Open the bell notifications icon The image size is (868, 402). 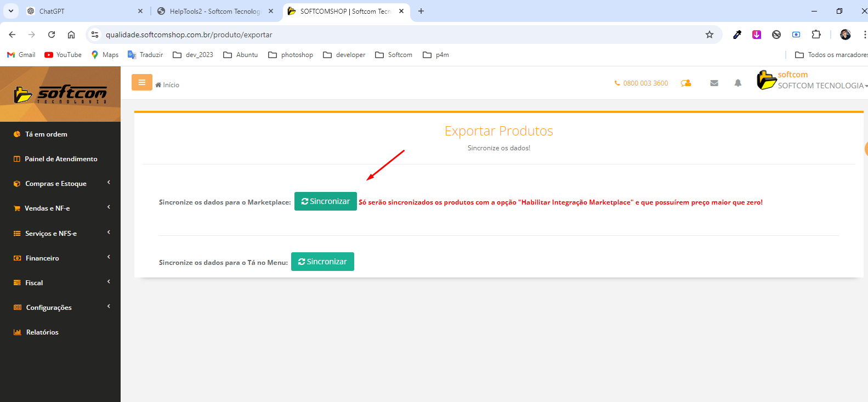pyautogui.click(x=737, y=83)
